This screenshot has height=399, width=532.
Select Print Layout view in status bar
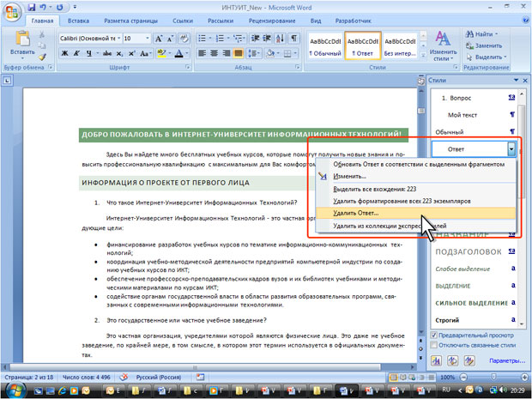393,377
